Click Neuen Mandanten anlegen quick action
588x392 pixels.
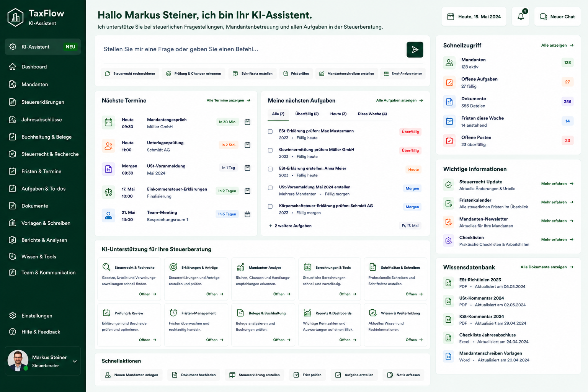(132, 375)
